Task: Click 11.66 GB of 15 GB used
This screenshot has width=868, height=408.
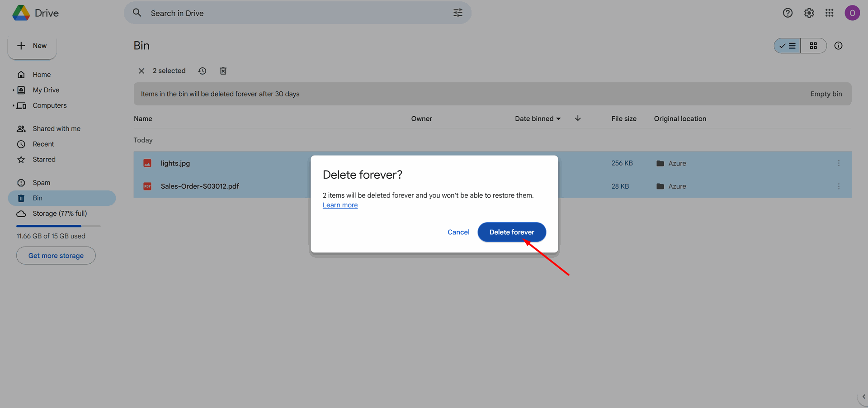Action: (x=51, y=236)
